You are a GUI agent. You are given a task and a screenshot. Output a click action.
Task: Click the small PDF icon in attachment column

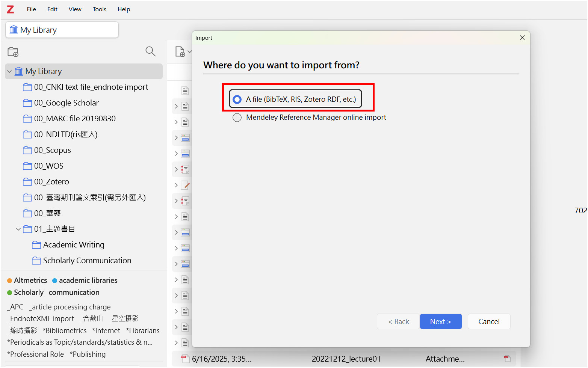(507, 359)
